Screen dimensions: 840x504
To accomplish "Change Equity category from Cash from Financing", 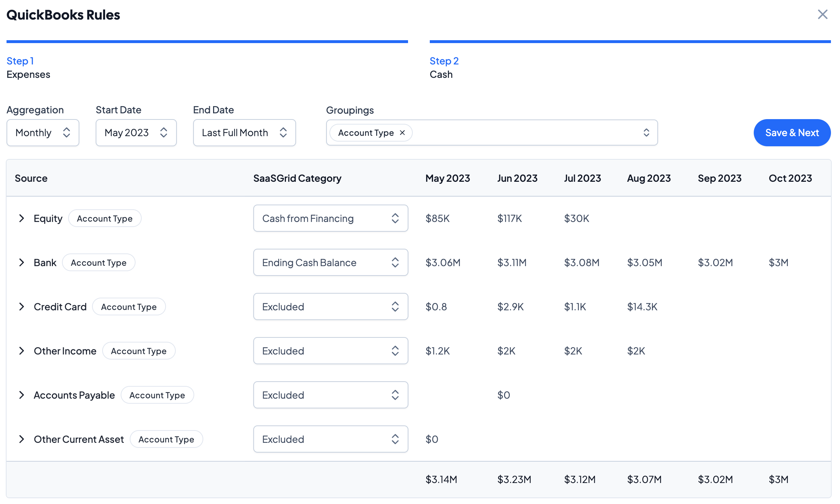I will tap(330, 218).
